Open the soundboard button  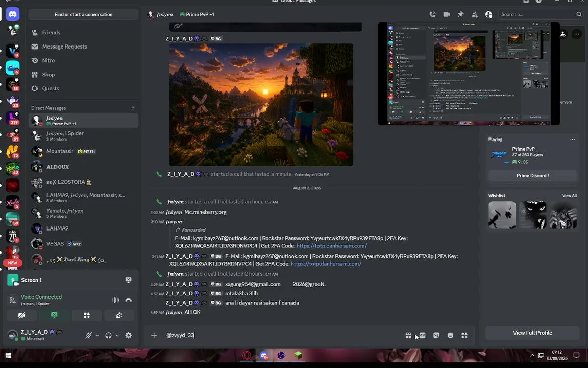click(x=119, y=315)
